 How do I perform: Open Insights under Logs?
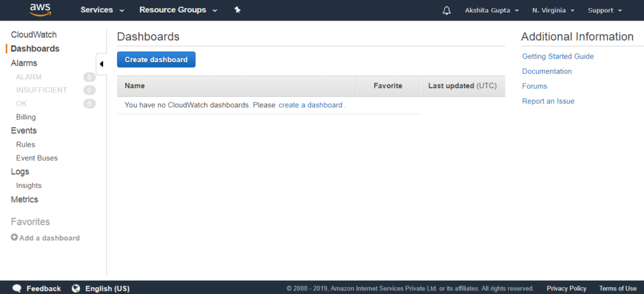[29, 186]
